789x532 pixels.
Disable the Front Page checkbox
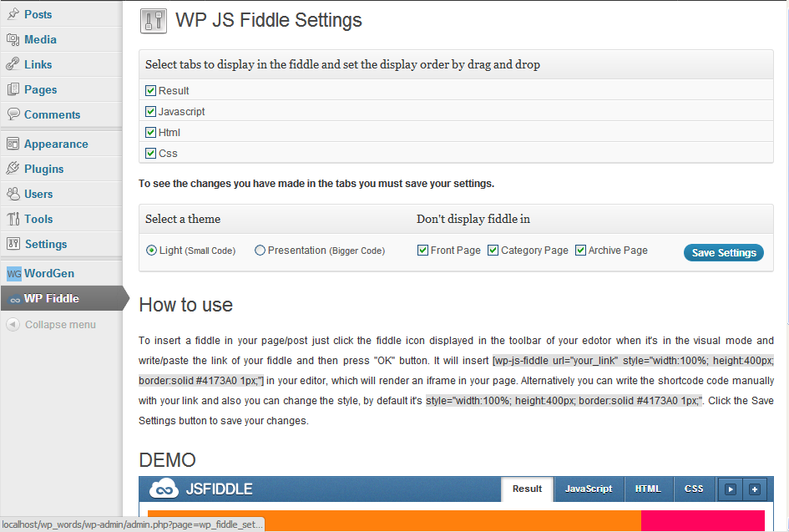[422, 251]
